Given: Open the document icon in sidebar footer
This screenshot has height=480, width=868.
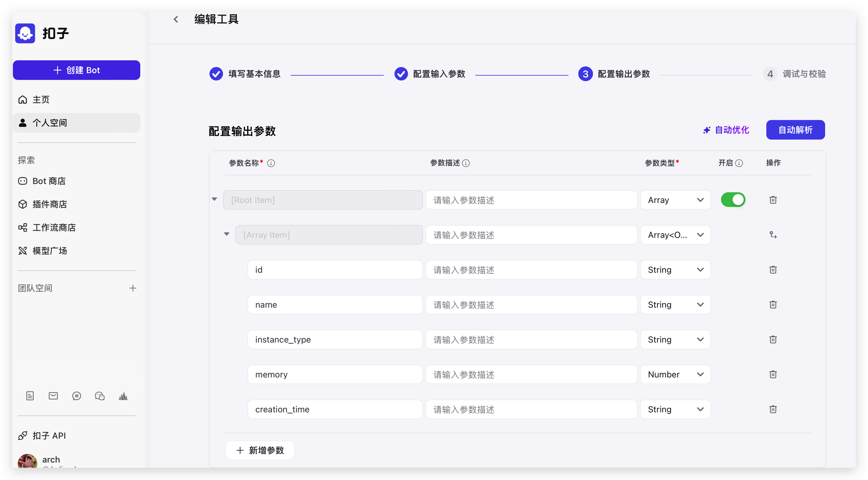Looking at the screenshot, I should coord(30,396).
